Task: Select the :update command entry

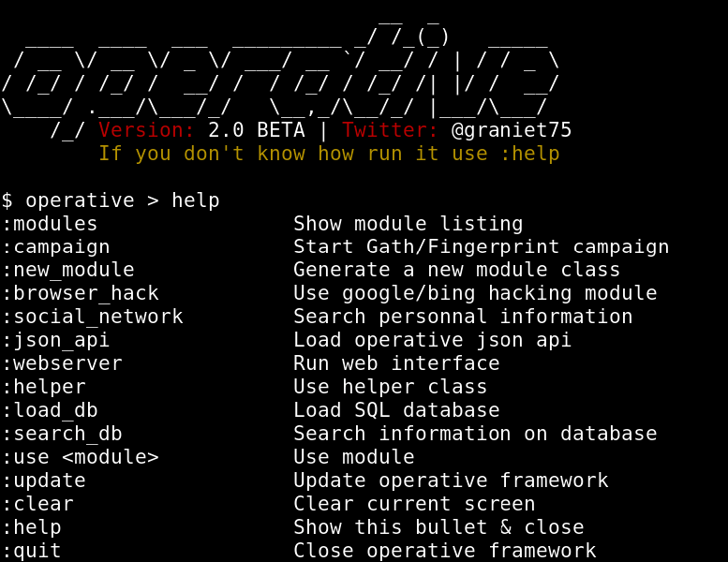Action: click(44, 481)
